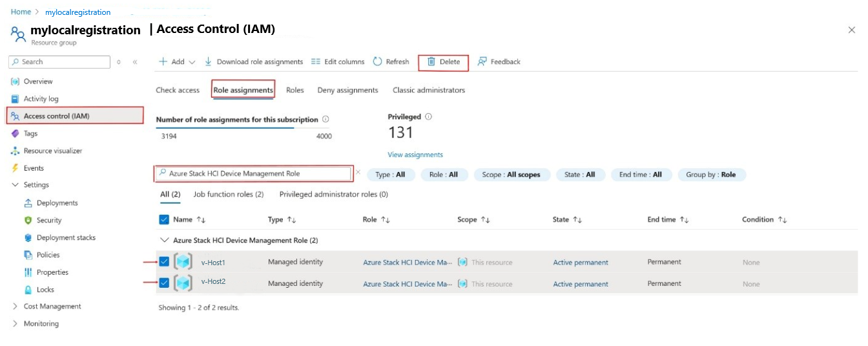The image size is (868, 346).
Task: Toggle the select-all checkbox in Name header
Action: [x=164, y=220]
